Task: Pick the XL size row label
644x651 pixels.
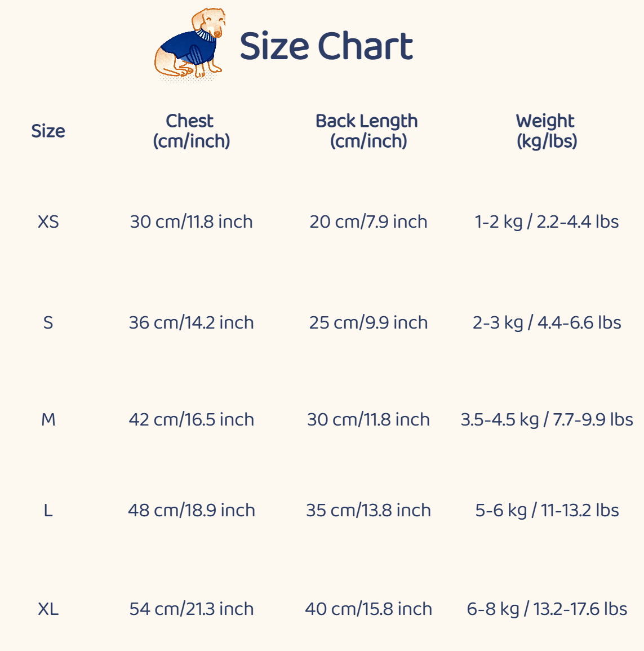Action: (x=48, y=609)
